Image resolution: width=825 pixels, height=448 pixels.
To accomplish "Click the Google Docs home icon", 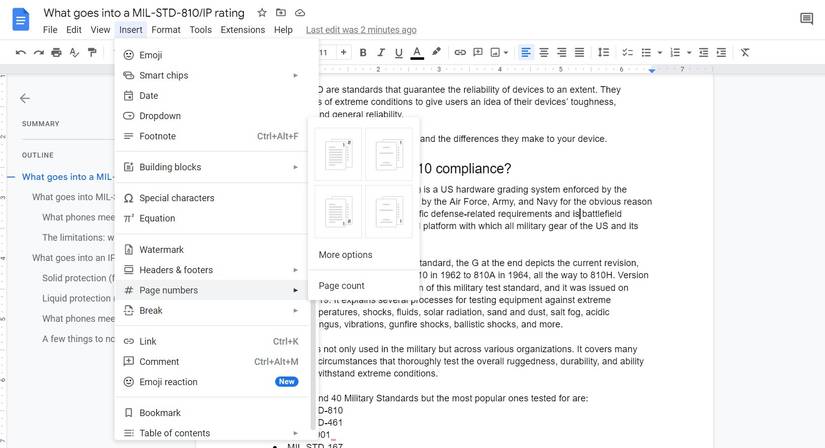I will tap(21, 21).
